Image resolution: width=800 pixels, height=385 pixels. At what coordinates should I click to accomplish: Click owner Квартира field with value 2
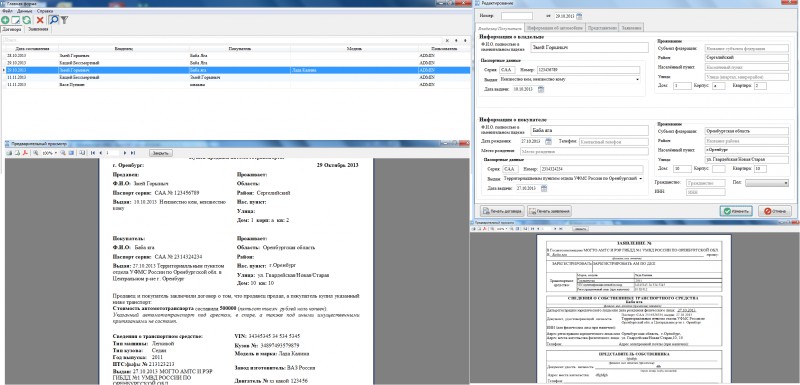(x=760, y=86)
